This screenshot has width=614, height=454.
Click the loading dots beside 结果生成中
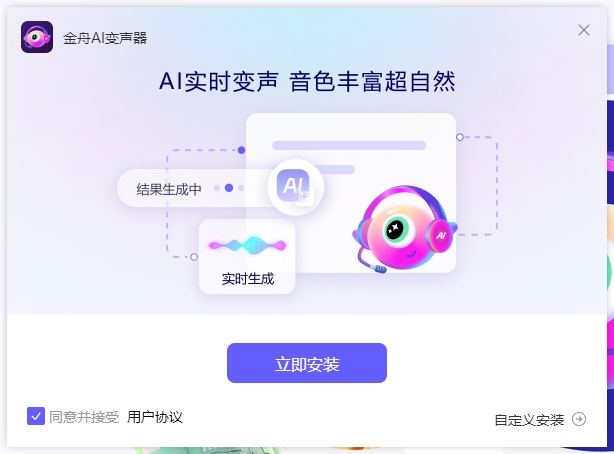pos(229,188)
